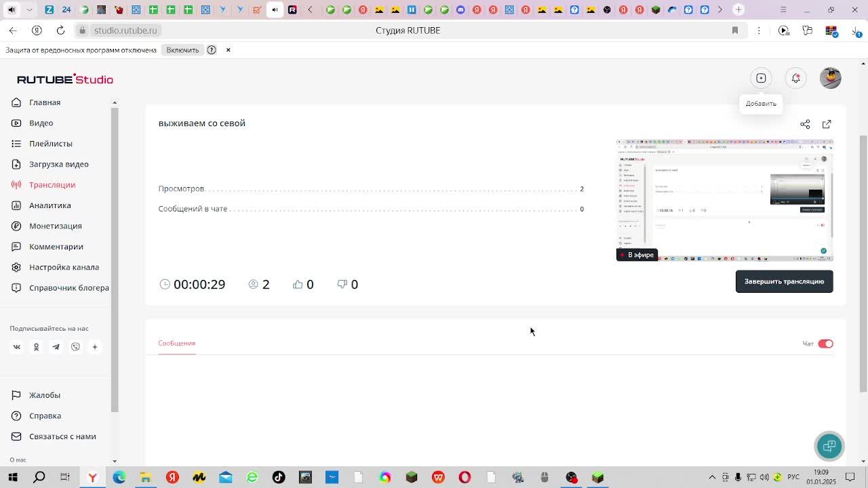868x488 pixels.
Task: Open TikTok from the taskbar
Action: [x=279, y=477]
